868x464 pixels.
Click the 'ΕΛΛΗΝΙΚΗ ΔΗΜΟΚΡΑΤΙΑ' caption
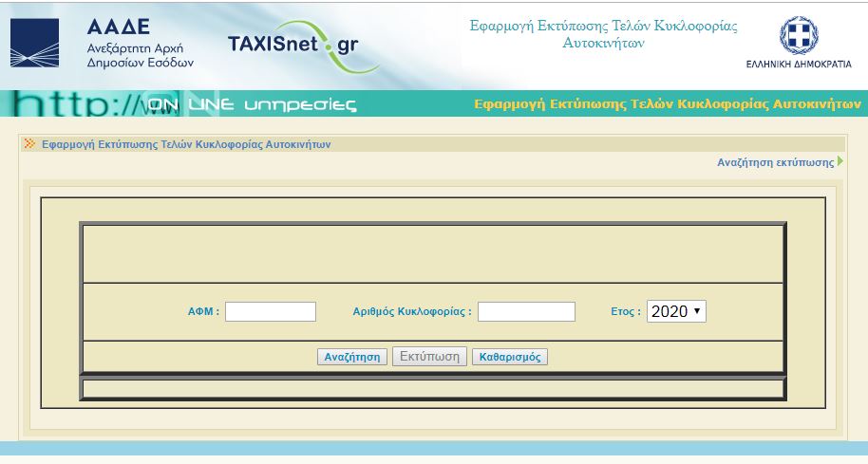point(798,65)
